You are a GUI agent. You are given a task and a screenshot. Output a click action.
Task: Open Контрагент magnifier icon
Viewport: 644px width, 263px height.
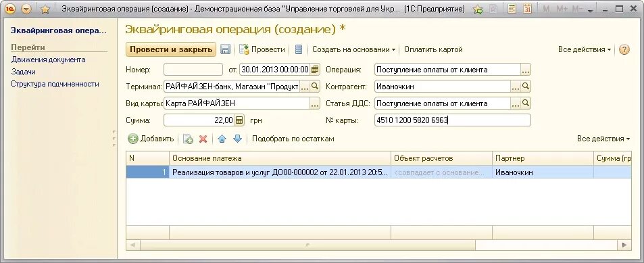[x=526, y=87]
